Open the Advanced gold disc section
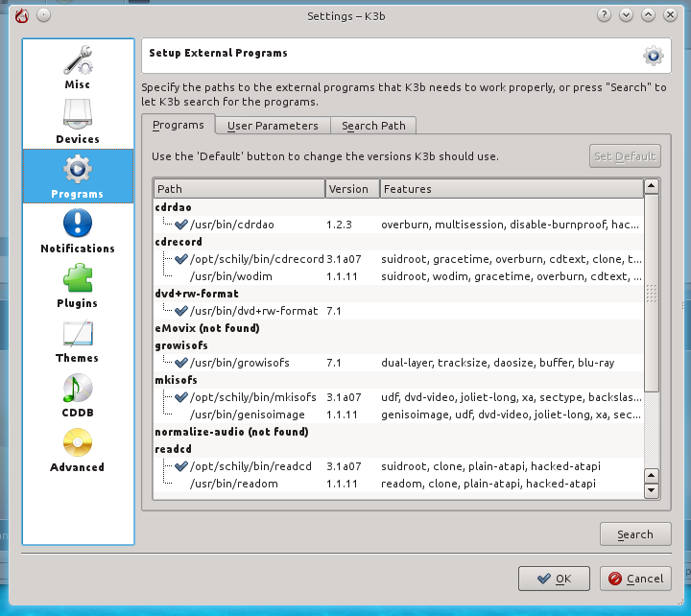 point(78,449)
